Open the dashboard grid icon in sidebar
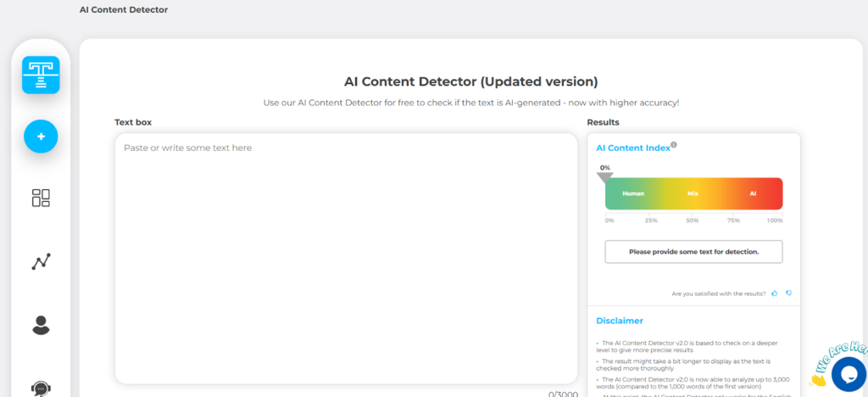Image resolution: width=868 pixels, height=397 pixels. coord(41,198)
